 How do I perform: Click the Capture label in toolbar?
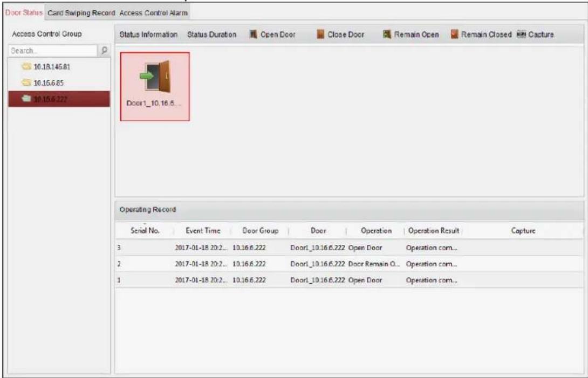[541, 35]
